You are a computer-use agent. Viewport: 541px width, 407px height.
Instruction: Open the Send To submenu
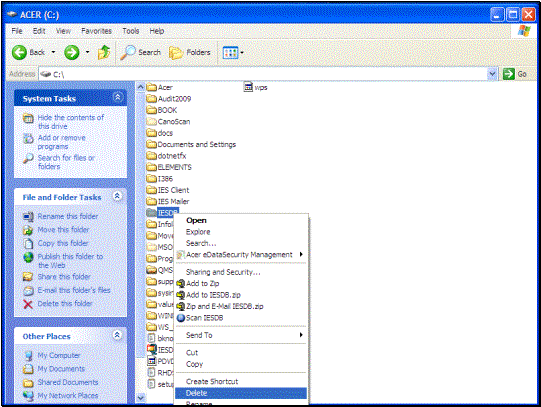point(240,335)
